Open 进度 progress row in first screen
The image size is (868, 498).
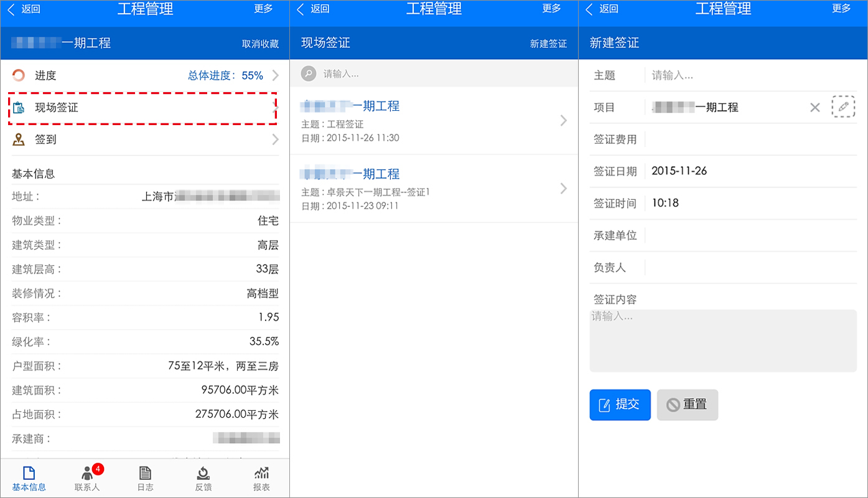click(x=145, y=75)
